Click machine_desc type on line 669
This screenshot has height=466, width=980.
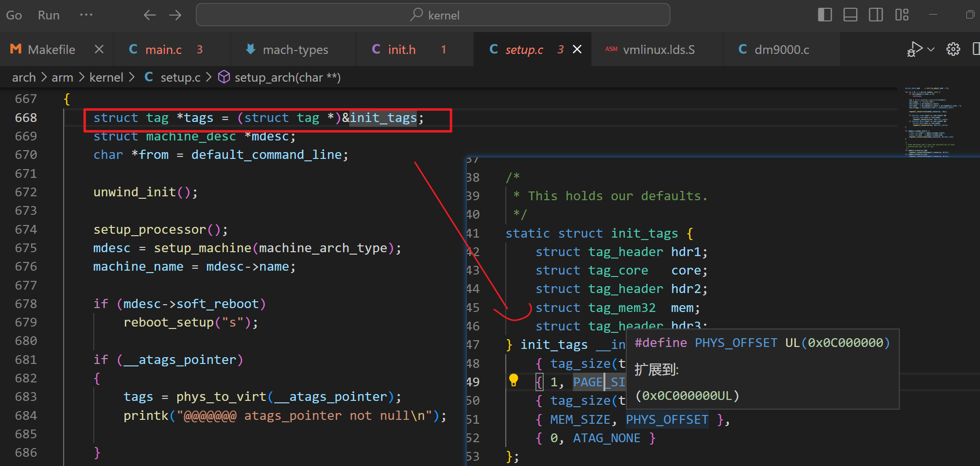point(191,136)
